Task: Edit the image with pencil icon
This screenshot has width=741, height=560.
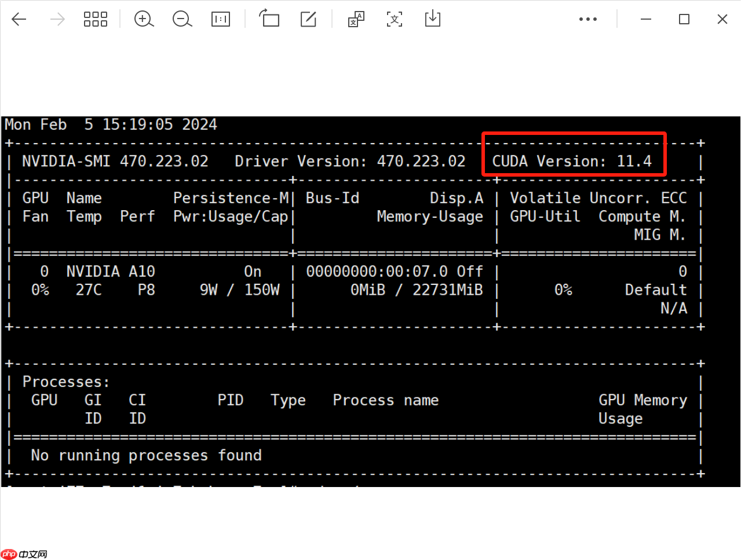Action: pyautogui.click(x=308, y=19)
